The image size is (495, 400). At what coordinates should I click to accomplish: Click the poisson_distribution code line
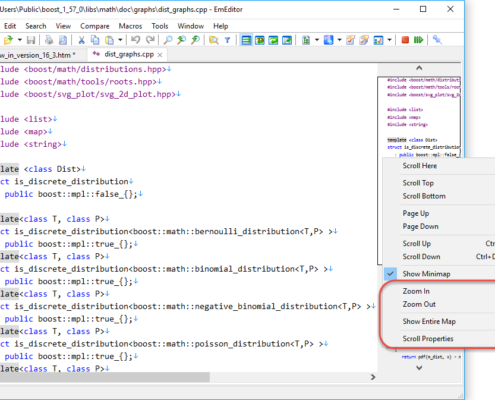tap(164, 344)
